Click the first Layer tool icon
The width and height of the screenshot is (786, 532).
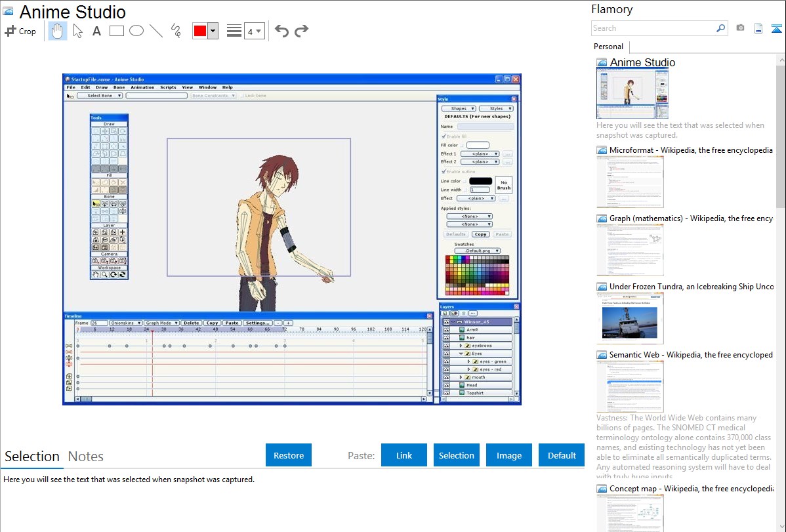point(95,232)
